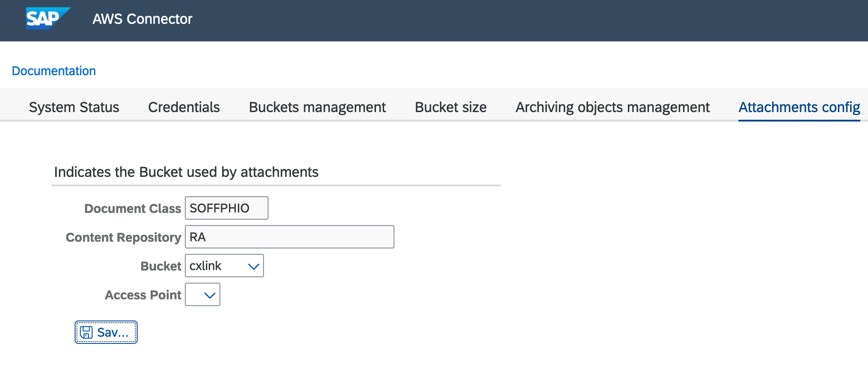
Task: Select the Bucket size tab
Action: [450, 107]
